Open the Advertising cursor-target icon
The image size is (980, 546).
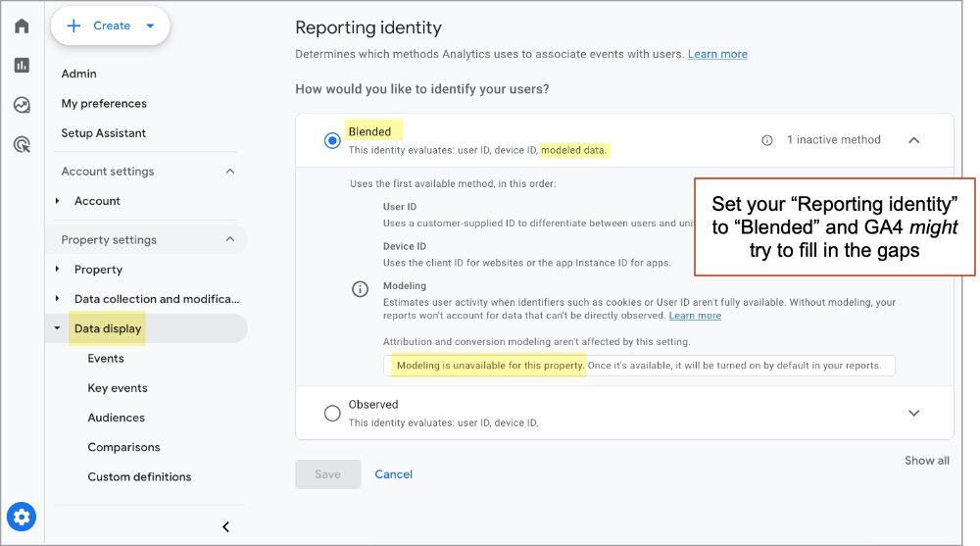22,144
